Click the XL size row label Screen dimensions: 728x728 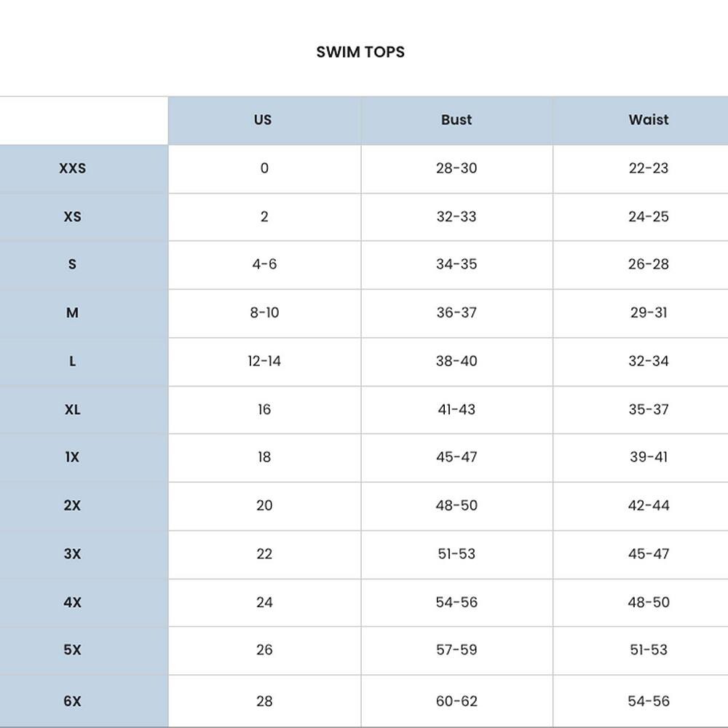click(x=72, y=410)
